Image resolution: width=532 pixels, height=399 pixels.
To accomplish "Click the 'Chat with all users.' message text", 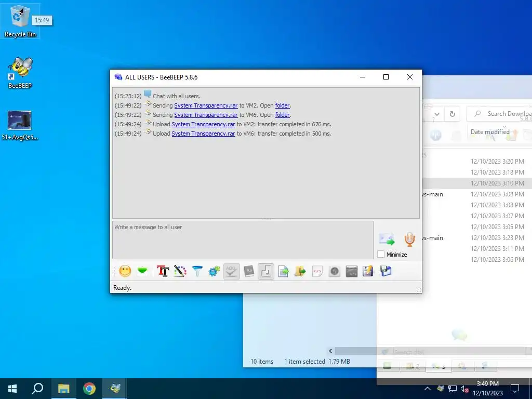I will click(x=177, y=96).
